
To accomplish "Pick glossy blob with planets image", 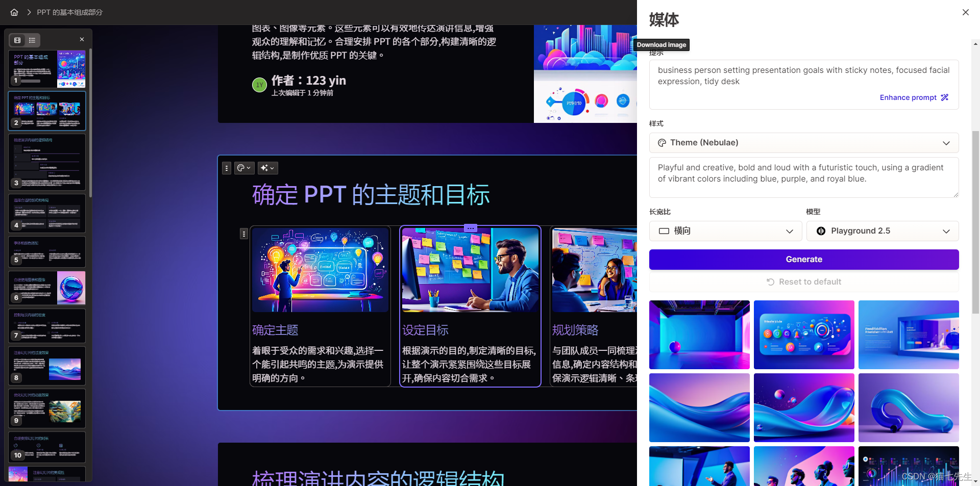I will 804,407.
